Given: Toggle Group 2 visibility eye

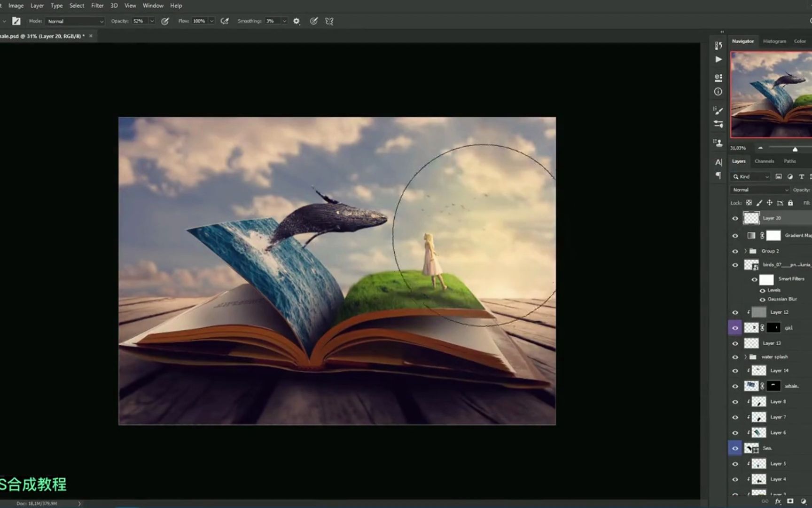Looking at the screenshot, I should pyautogui.click(x=735, y=251).
